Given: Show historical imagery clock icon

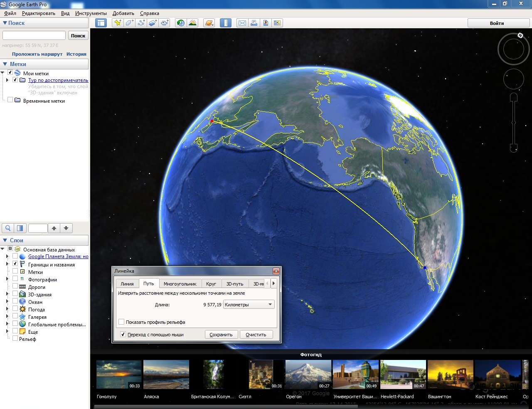Looking at the screenshot, I should 180,23.
